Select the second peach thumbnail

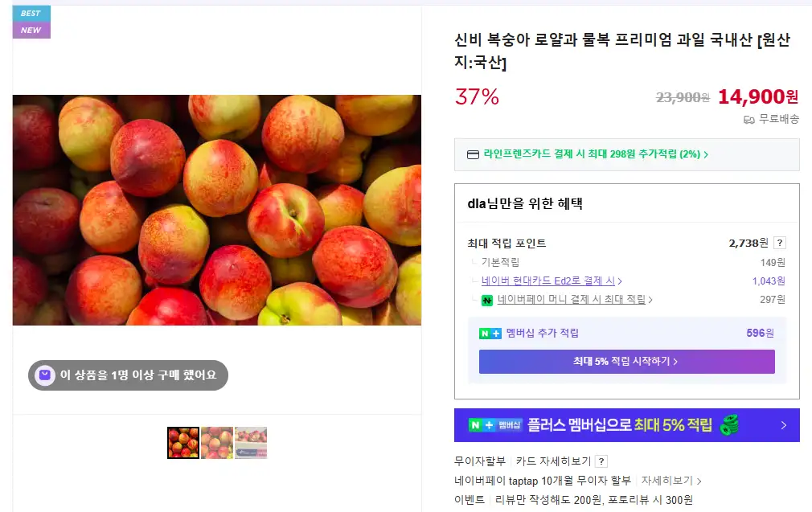pyautogui.click(x=217, y=443)
